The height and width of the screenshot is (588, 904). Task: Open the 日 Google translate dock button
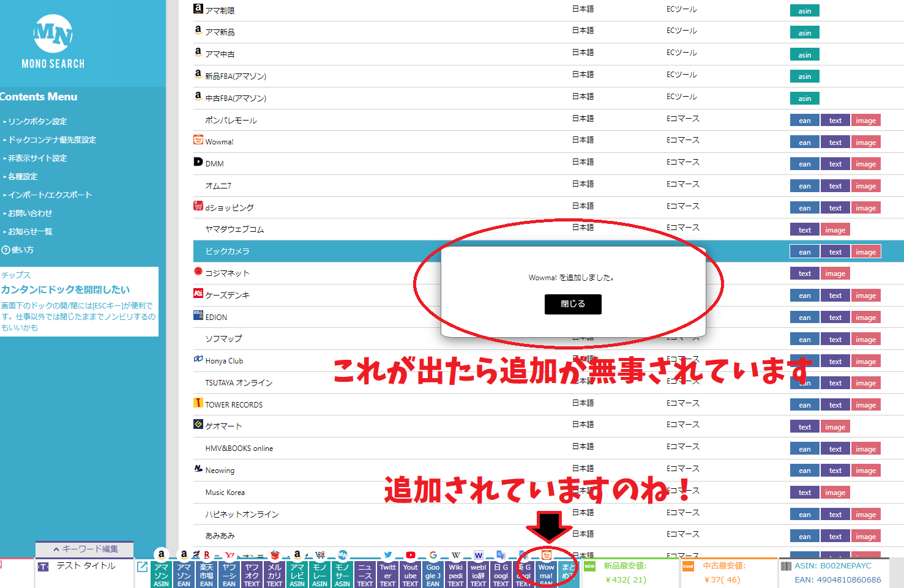click(501, 575)
